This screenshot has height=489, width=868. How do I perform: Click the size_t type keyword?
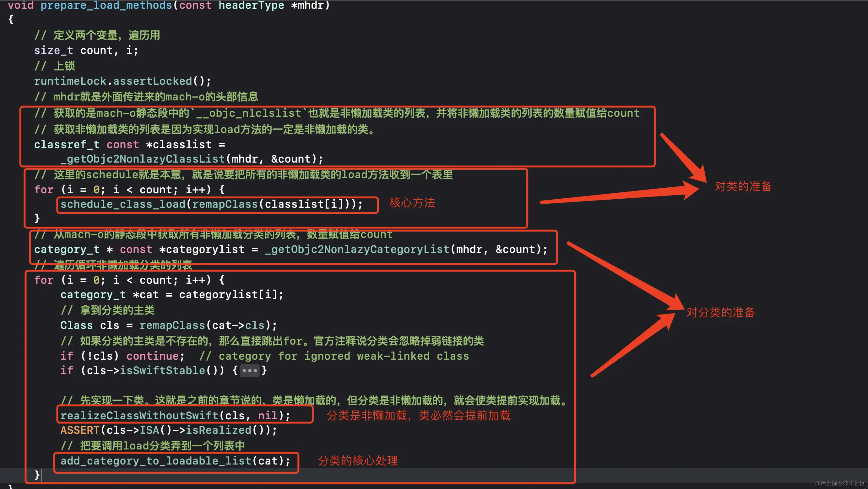[x=53, y=51]
